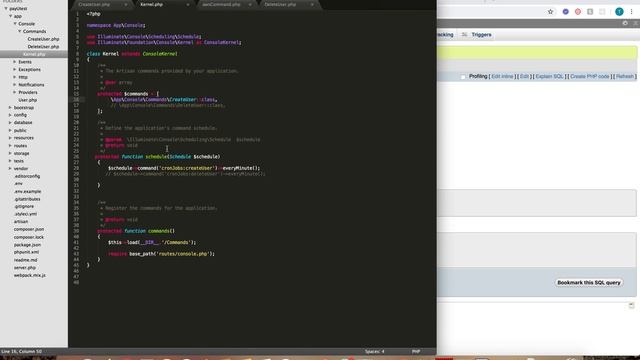
Task: Expand the public folder
Action: pyautogui.click(x=10, y=130)
